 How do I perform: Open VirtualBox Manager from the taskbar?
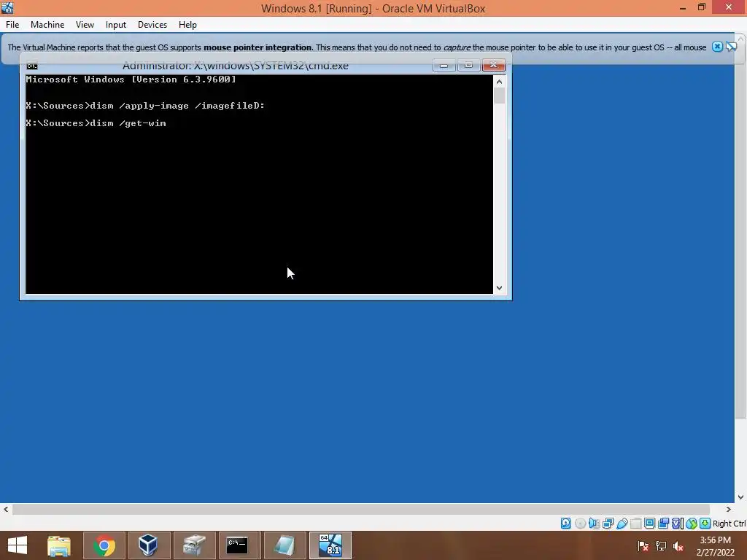click(x=148, y=545)
